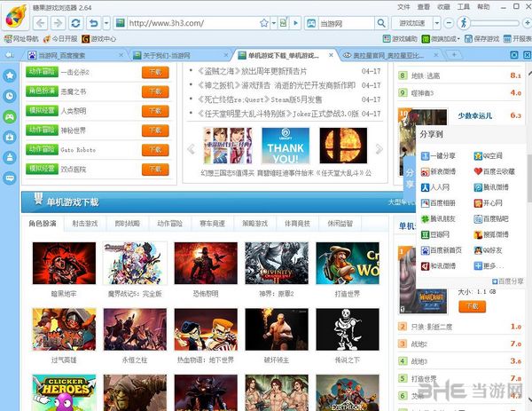Viewport: 532px width, 411px height.
Task: Share to 新浪微博 in the share panel
Action: click(x=438, y=171)
